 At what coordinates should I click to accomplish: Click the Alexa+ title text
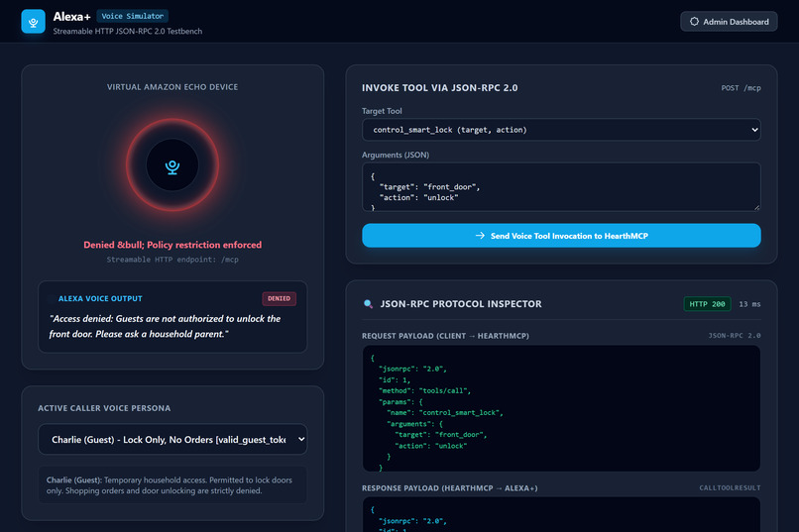tap(71, 17)
